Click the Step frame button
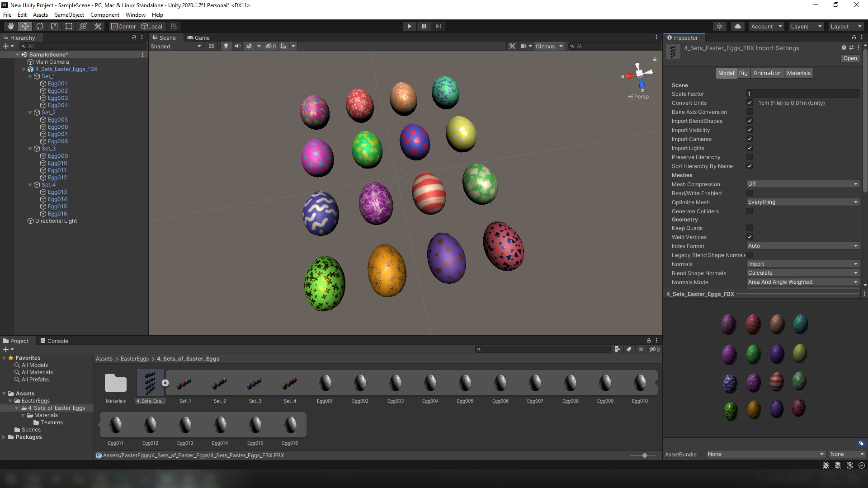 (438, 26)
